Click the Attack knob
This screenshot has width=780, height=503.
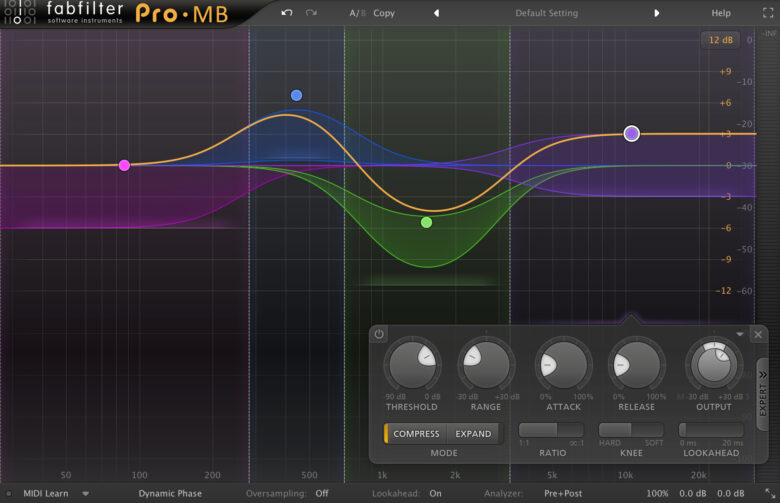[563, 365]
